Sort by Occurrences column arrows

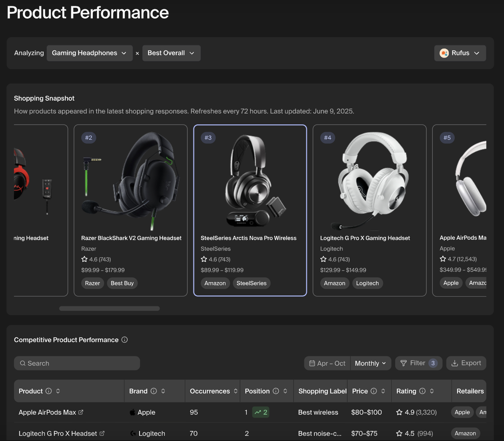(x=235, y=391)
